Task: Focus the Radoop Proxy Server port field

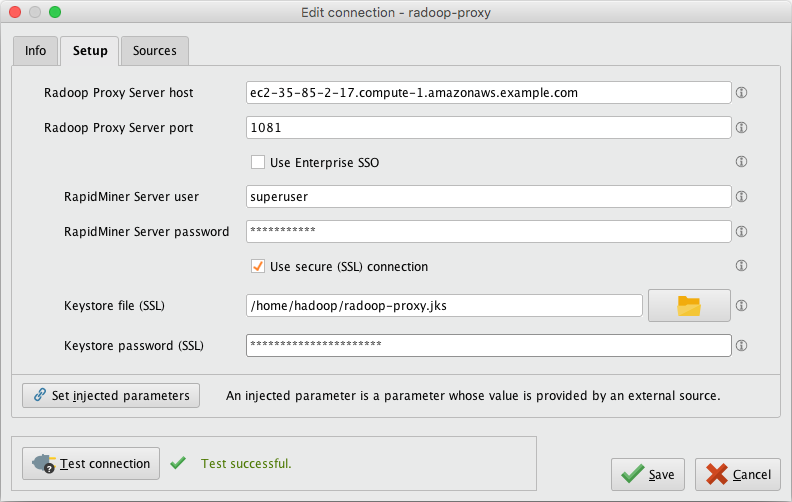Action: 488,128
